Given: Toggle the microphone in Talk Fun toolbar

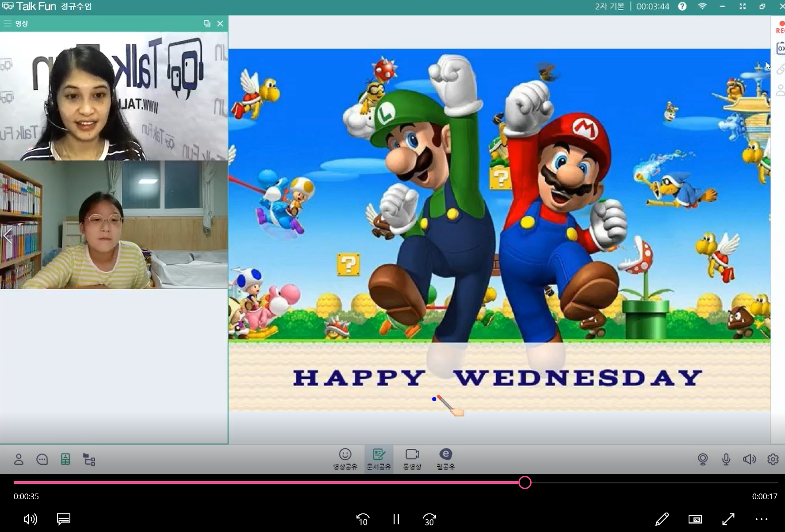Looking at the screenshot, I should coord(726,459).
